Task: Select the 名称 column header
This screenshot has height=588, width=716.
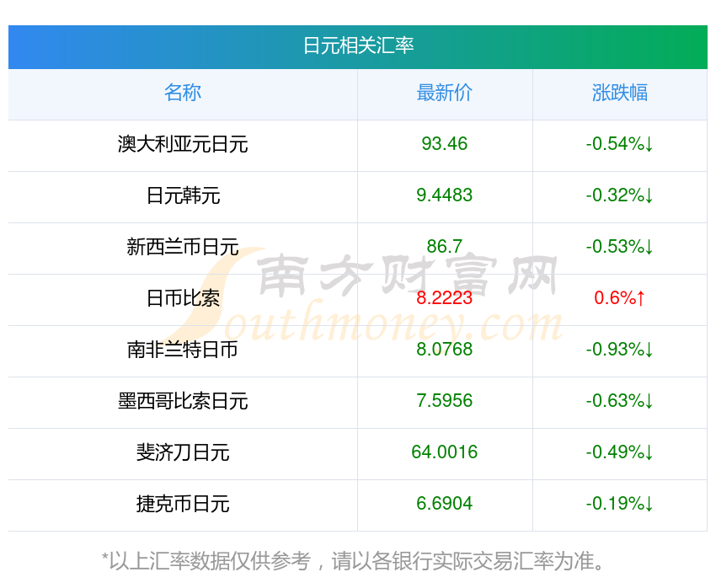Action: coord(183,93)
